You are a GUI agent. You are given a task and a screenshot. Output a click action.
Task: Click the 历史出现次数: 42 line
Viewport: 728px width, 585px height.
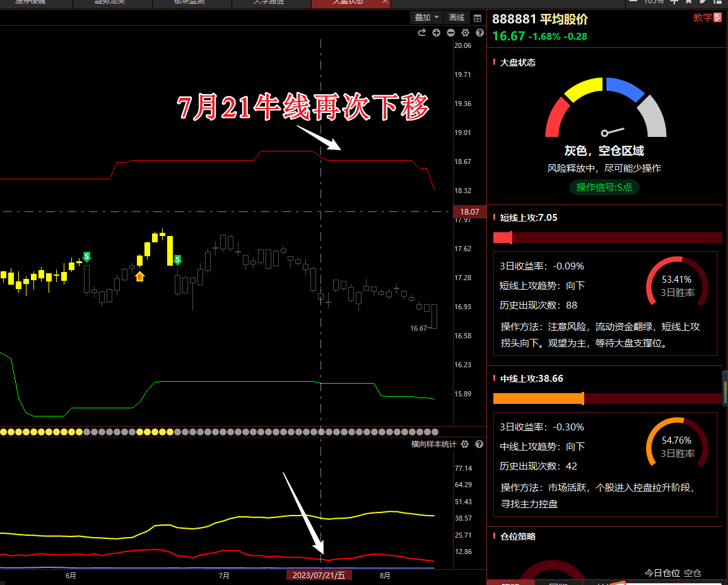(538, 466)
